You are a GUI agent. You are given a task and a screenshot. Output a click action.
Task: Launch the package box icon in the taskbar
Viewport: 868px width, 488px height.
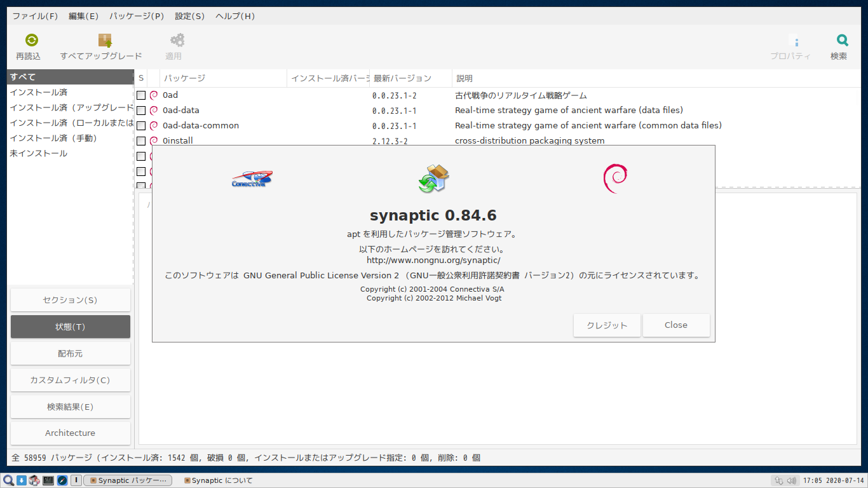coord(34,480)
